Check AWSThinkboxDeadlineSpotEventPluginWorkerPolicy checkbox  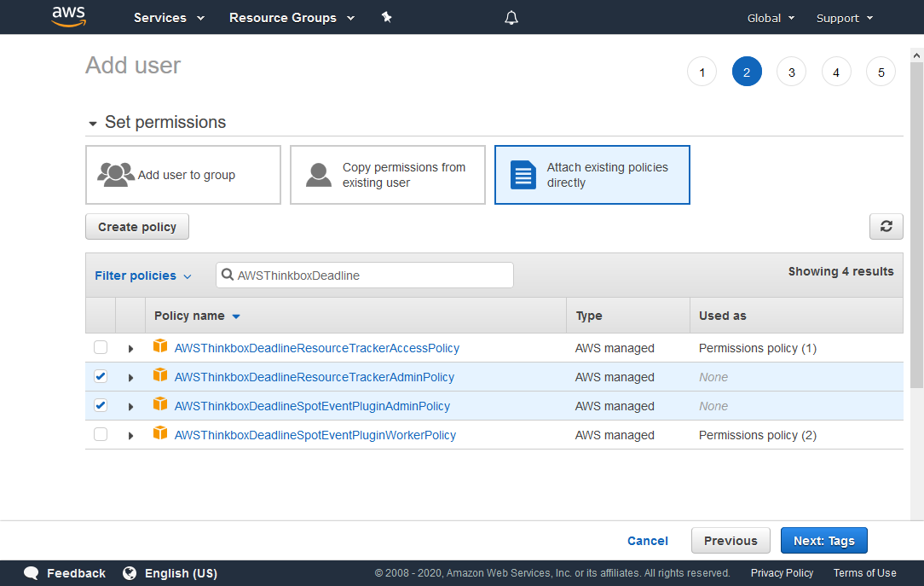[x=101, y=434]
